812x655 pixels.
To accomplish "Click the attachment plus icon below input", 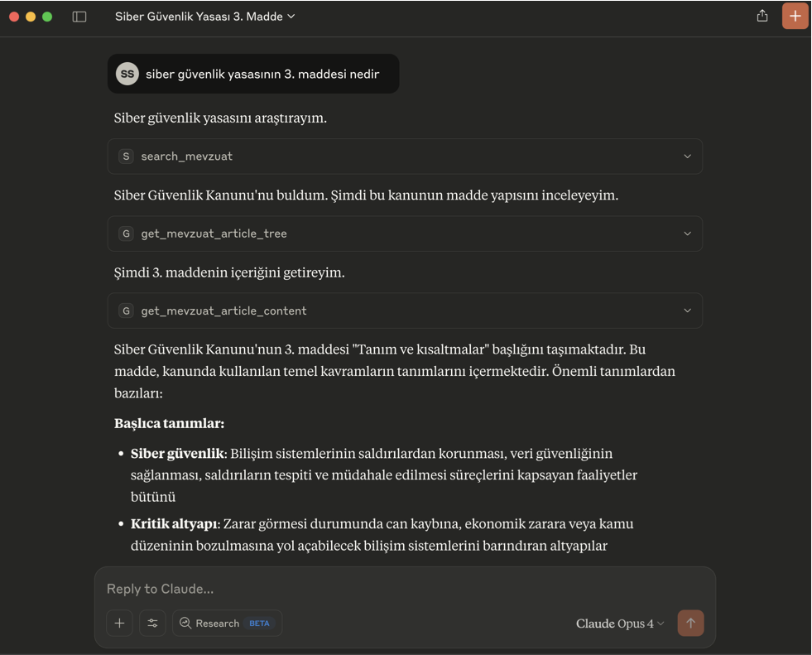I will point(120,623).
